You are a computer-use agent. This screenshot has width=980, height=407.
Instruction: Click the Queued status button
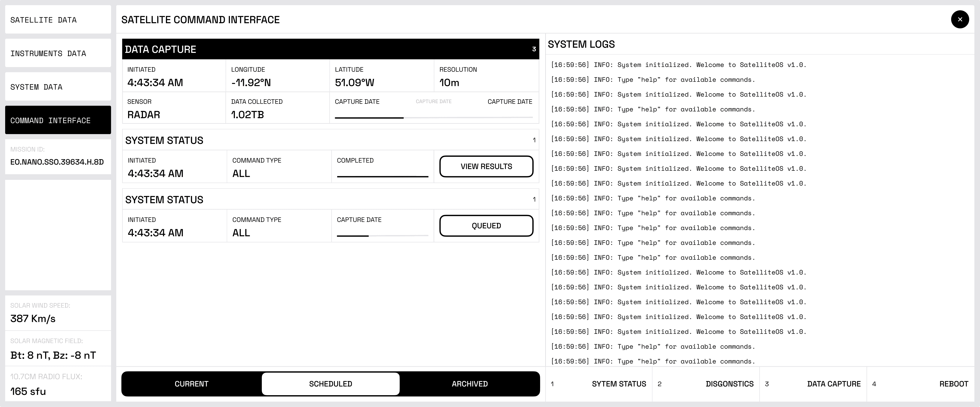pyautogui.click(x=486, y=226)
